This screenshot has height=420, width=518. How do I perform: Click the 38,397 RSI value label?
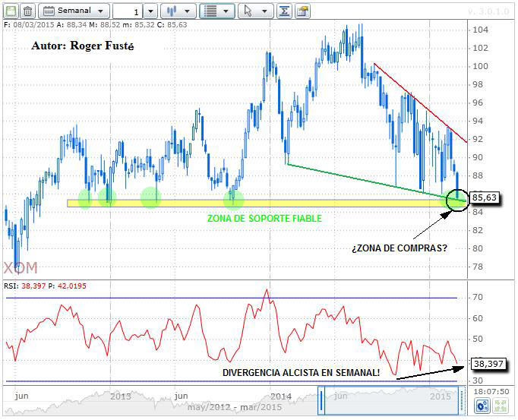coord(488,363)
